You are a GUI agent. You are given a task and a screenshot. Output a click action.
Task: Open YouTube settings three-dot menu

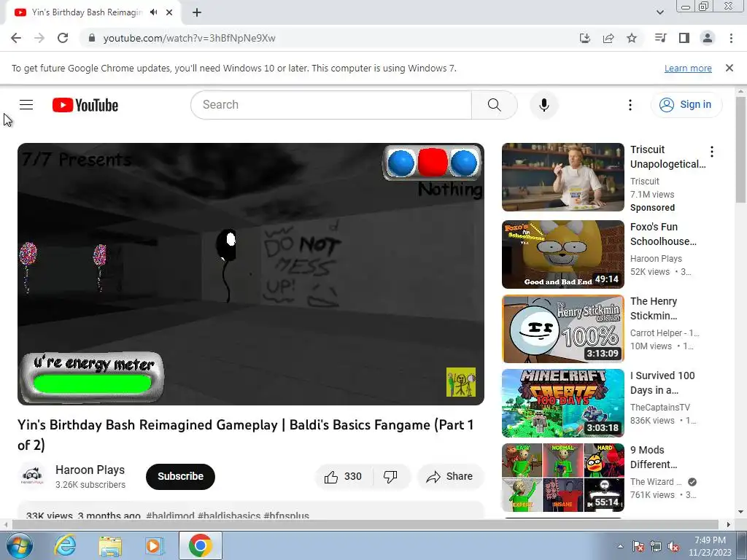pos(630,105)
